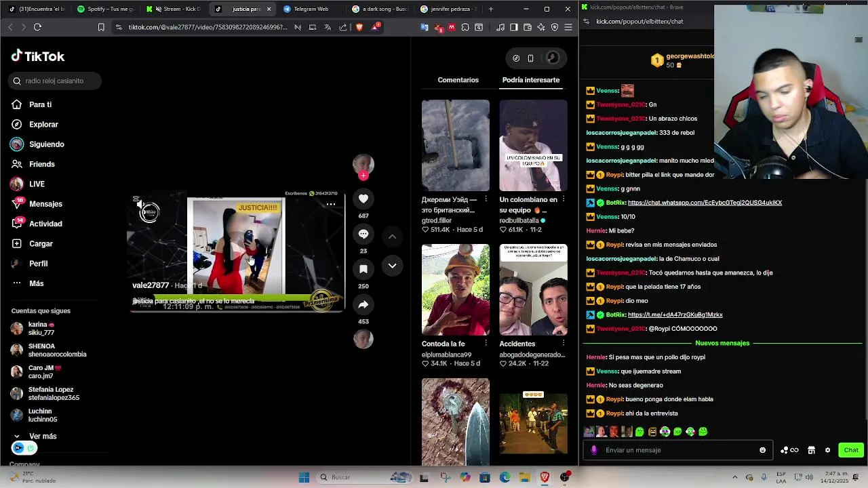The image size is (868, 488).
Task: Like the video with the heart icon
Action: point(363,199)
